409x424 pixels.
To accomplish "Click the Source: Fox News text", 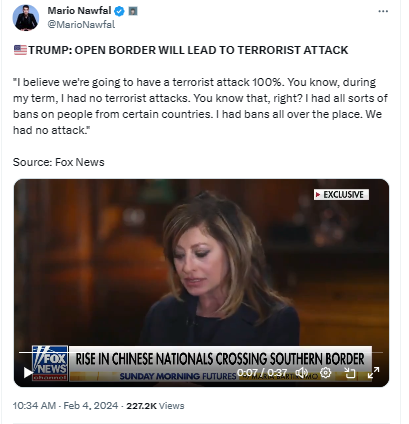I will 59,162.
